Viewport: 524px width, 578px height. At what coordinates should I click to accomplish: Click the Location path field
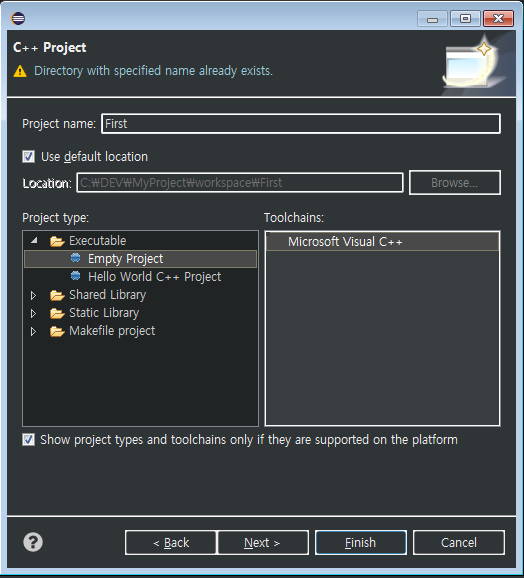(x=240, y=182)
